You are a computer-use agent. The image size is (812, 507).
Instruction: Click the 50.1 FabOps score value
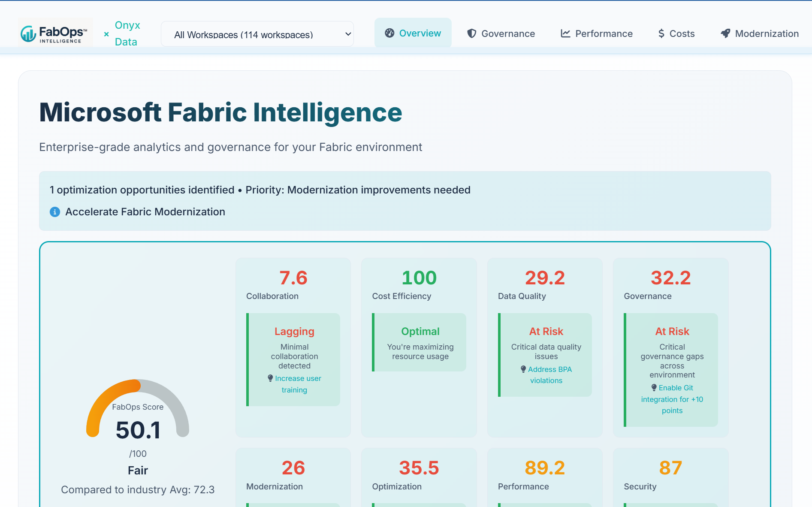138,430
